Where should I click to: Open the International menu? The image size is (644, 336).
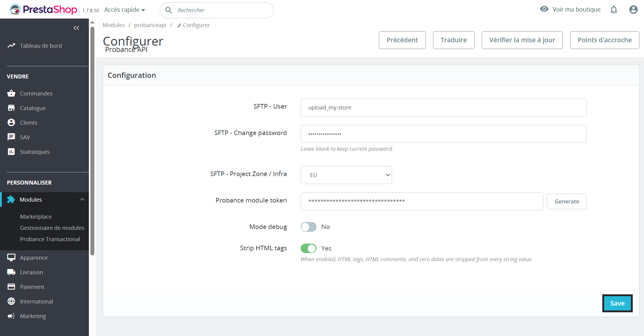click(37, 301)
